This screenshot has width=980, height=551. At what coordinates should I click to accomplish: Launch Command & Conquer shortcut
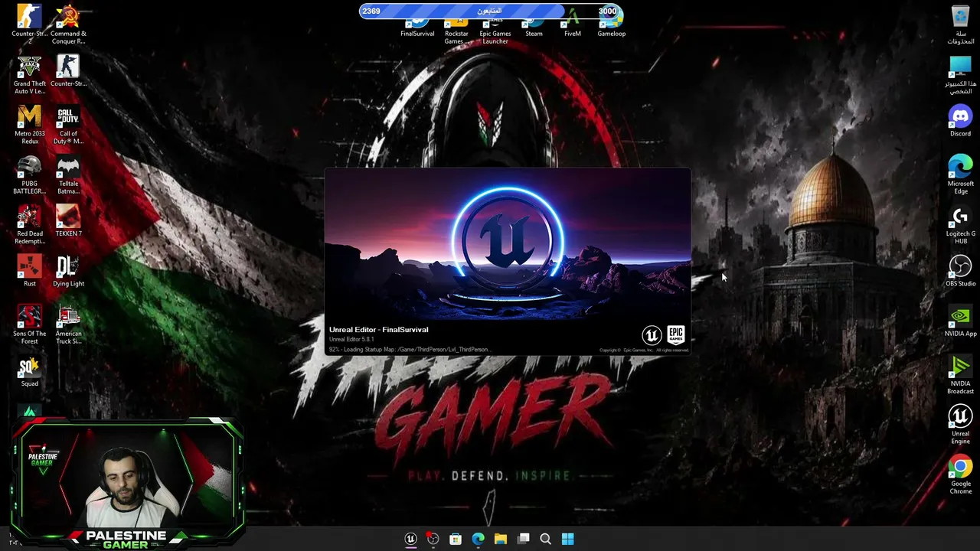[x=68, y=23]
